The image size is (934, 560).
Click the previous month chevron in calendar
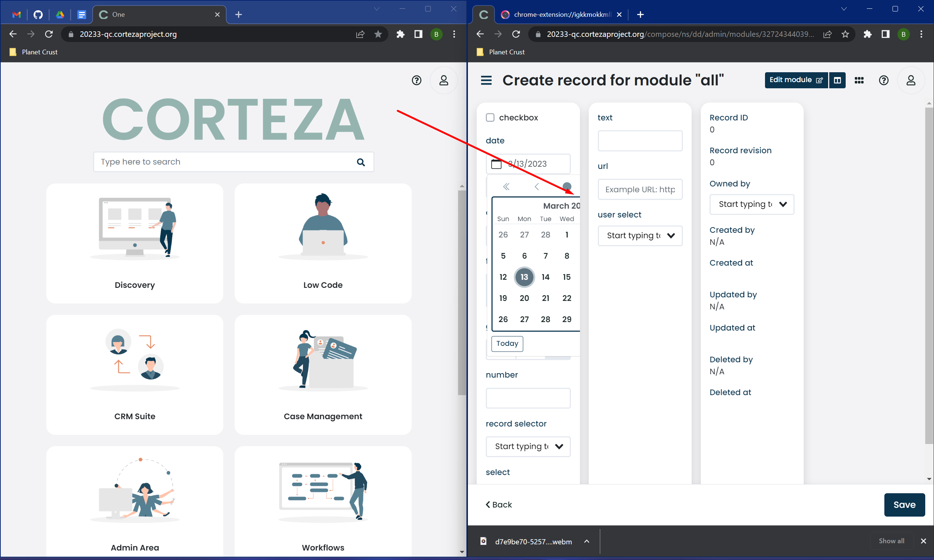[x=537, y=186]
